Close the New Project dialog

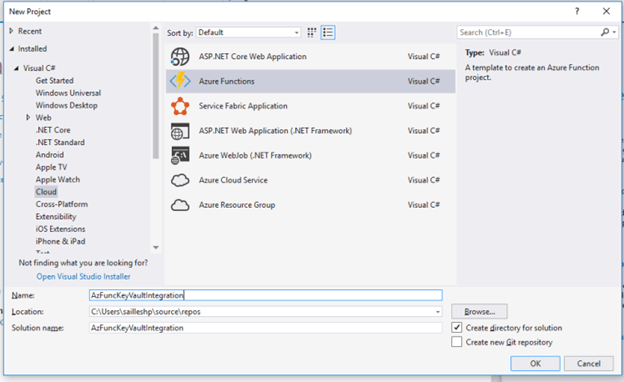(x=606, y=11)
